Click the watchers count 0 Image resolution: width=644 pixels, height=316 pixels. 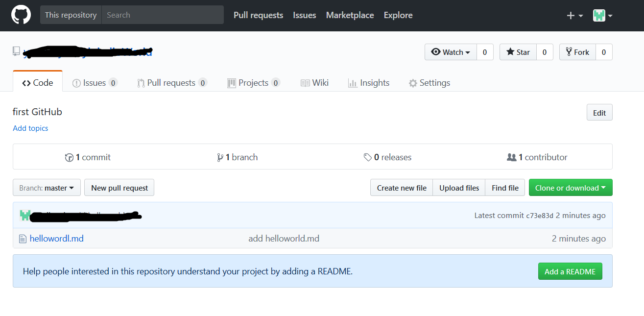click(x=485, y=52)
